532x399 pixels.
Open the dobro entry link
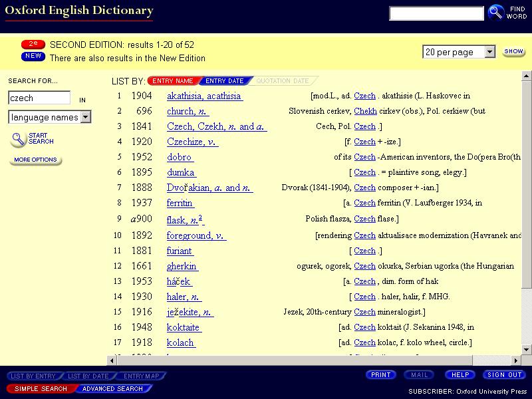(180, 157)
